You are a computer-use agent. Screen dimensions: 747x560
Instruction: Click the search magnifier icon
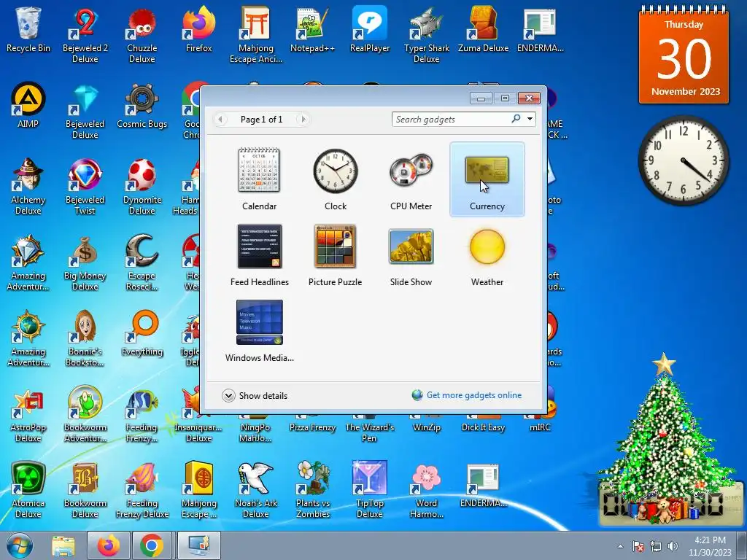(x=516, y=119)
